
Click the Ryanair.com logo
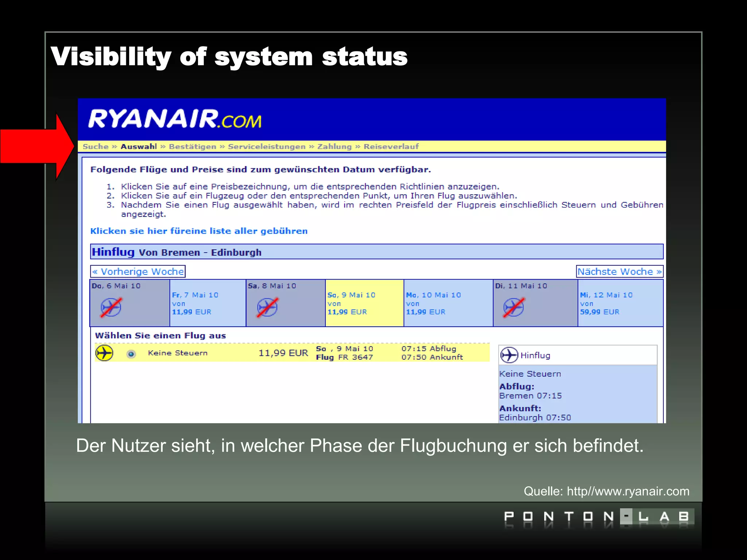(175, 119)
